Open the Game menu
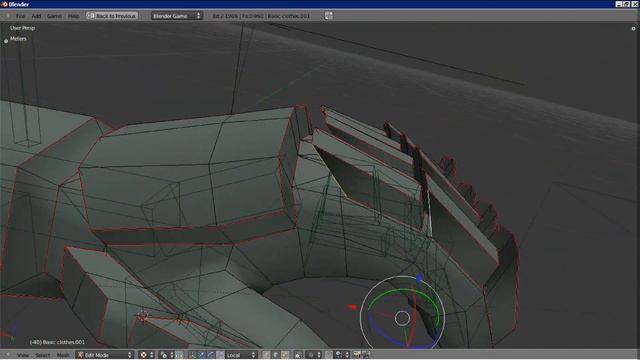The width and height of the screenshot is (640, 360). 54,16
